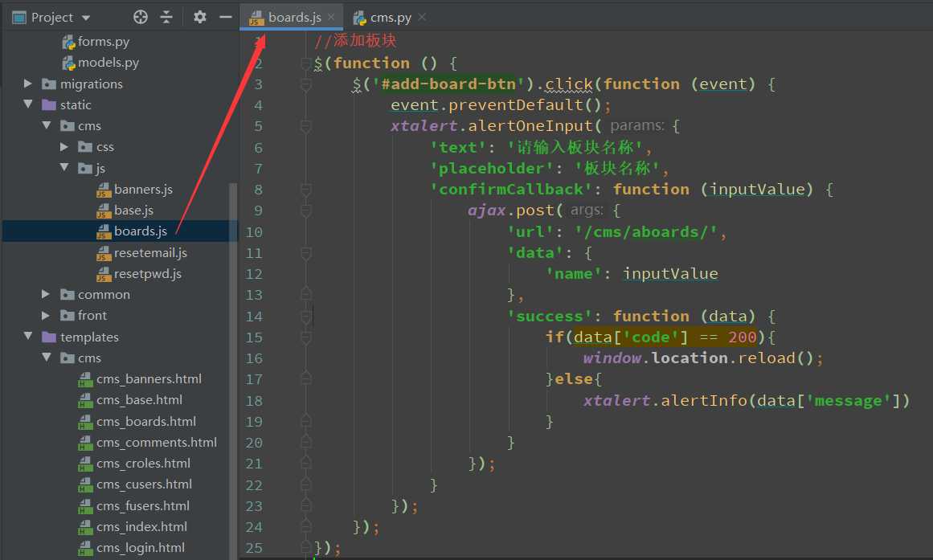Expand the migrations folder
The width and height of the screenshot is (933, 560).
click(27, 84)
